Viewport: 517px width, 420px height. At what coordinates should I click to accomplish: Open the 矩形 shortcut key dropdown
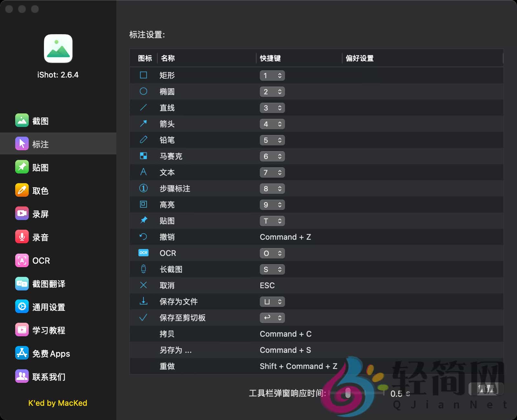pos(272,75)
